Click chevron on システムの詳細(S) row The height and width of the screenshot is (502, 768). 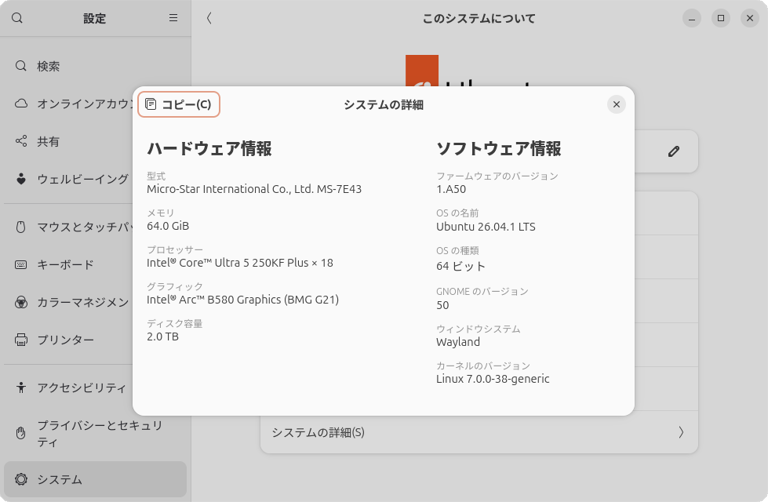pos(681,432)
